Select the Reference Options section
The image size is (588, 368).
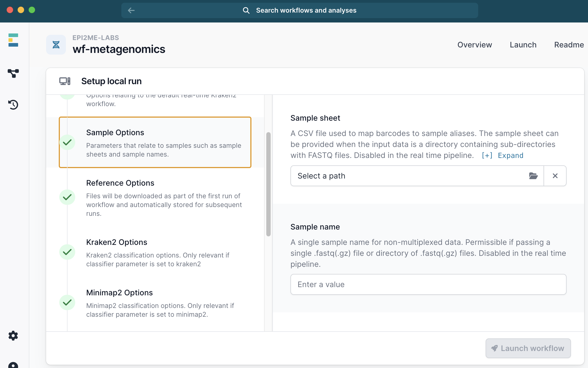tap(120, 183)
